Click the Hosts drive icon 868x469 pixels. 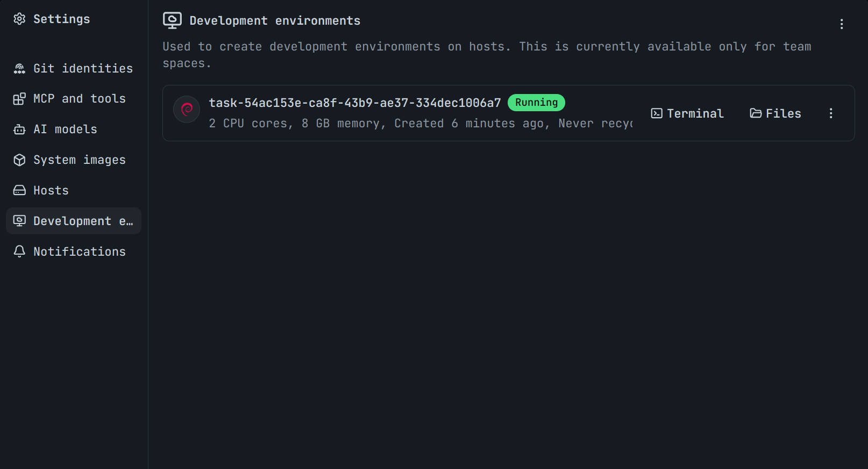19,190
